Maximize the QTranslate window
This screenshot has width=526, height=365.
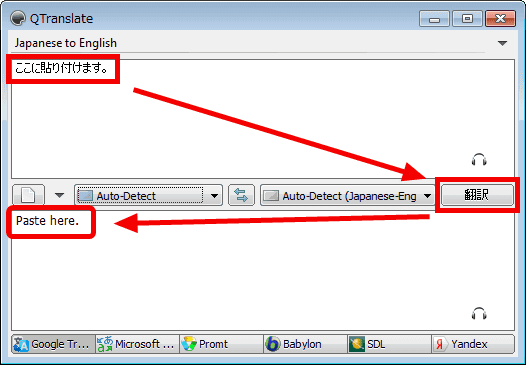[x=467, y=18]
